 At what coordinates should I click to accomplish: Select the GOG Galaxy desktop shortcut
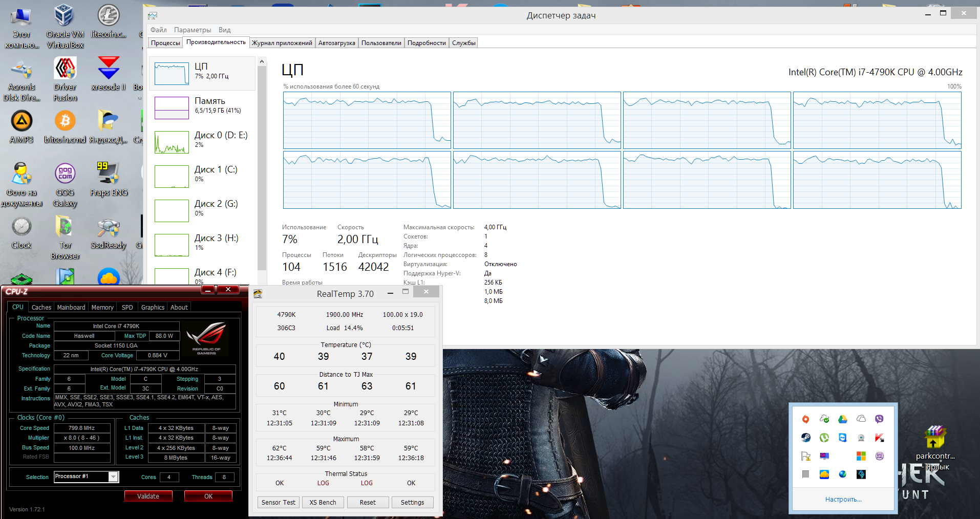65,185
